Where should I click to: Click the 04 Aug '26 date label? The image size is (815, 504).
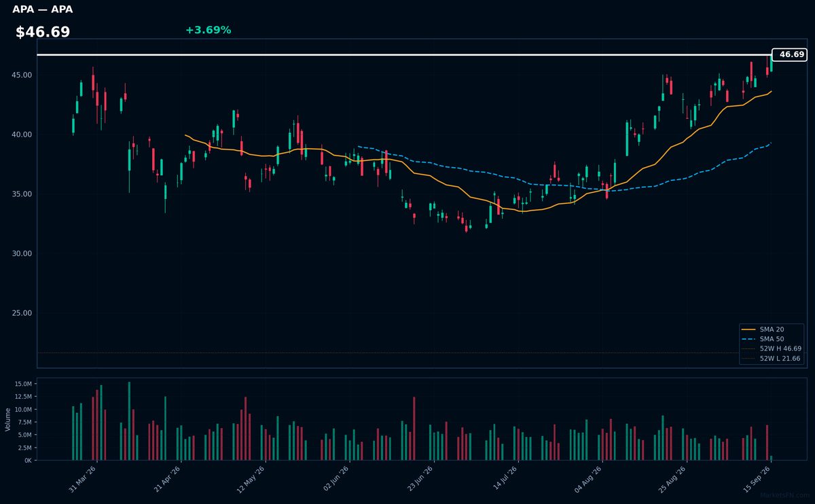click(x=588, y=479)
